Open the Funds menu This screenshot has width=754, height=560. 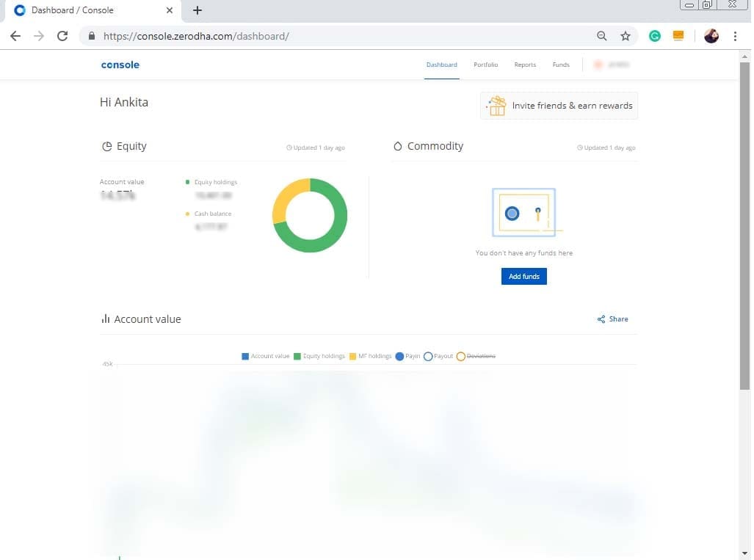[561, 65]
